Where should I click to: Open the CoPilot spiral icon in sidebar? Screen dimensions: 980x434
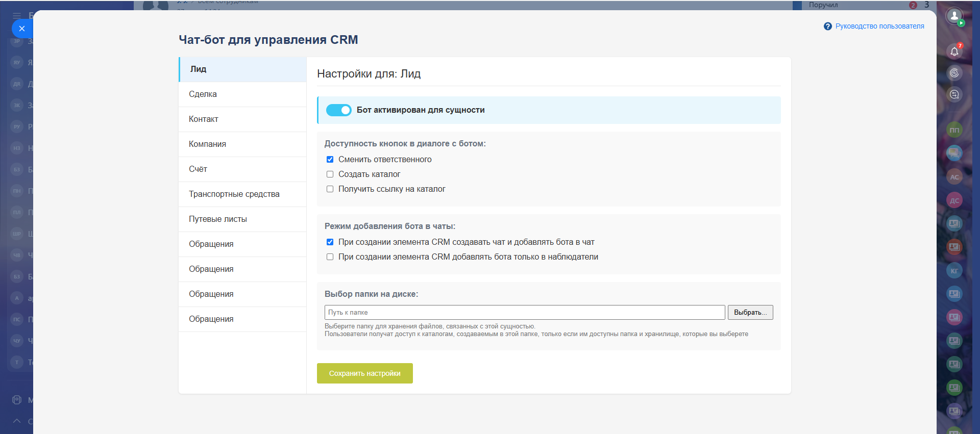pyautogui.click(x=954, y=73)
